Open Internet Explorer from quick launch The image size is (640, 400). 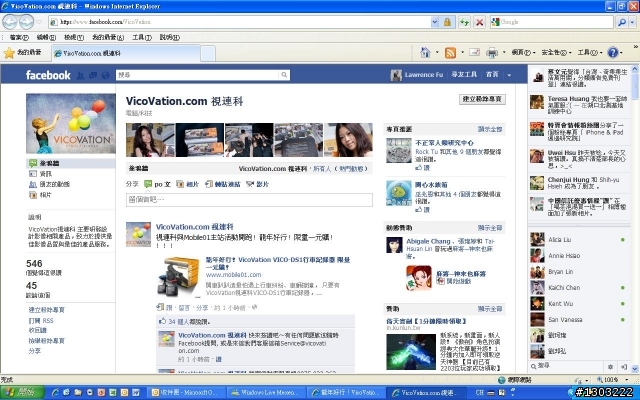click(55, 393)
